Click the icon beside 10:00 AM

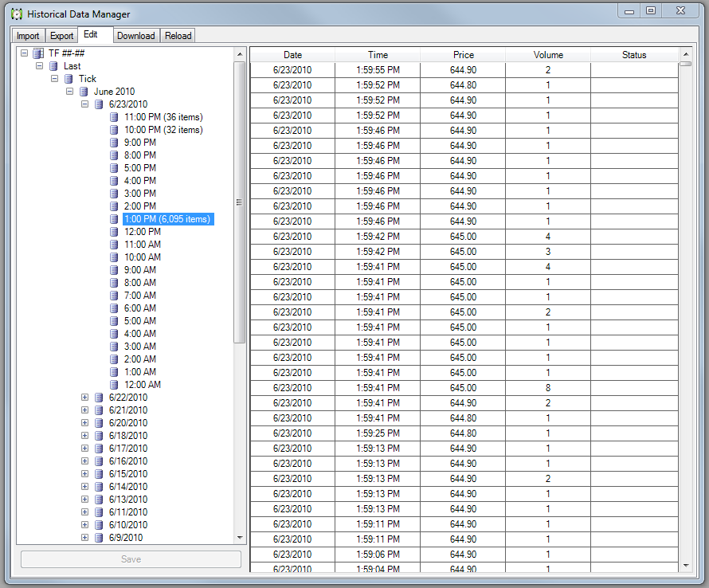[115, 257]
